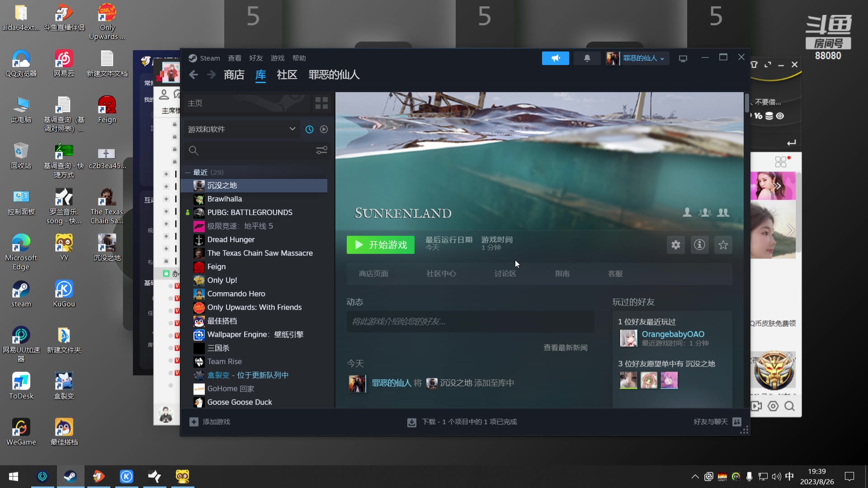Click single-player icon on Sunkenland banner
868x488 pixels.
(x=687, y=212)
